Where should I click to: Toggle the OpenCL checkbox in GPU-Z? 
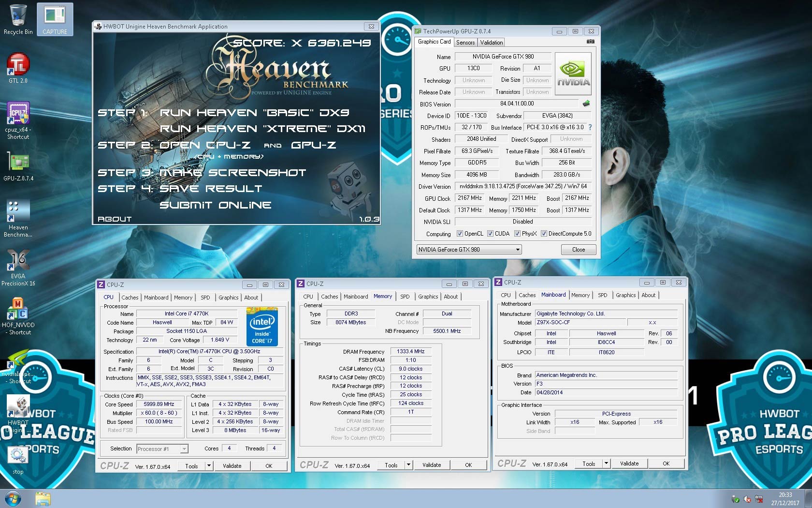tap(460, 234)
